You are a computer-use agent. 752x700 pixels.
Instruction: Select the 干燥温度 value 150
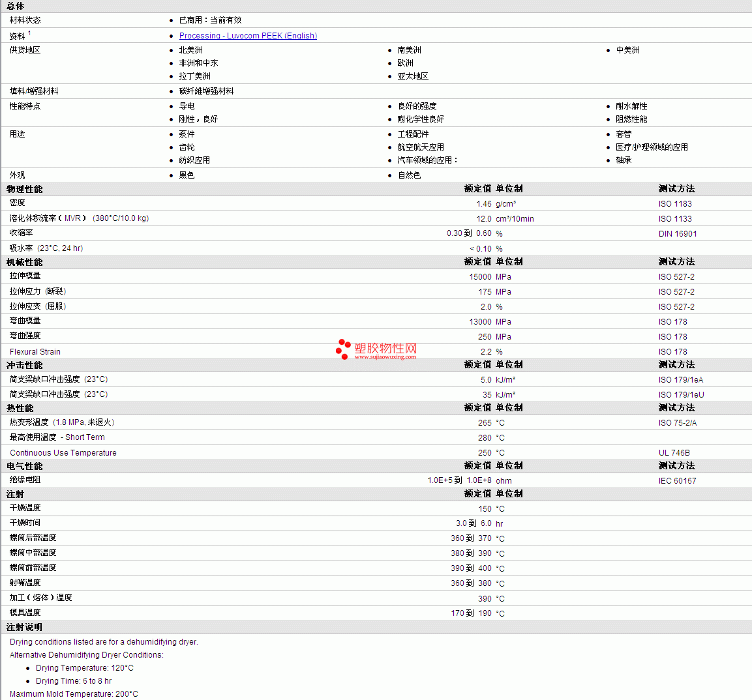[485, 509]
